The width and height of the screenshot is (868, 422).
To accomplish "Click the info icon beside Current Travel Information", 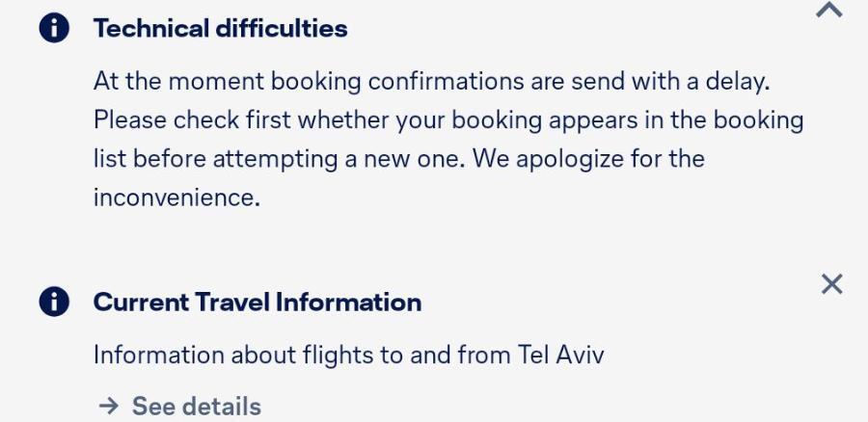I will [x=54, y=302].
